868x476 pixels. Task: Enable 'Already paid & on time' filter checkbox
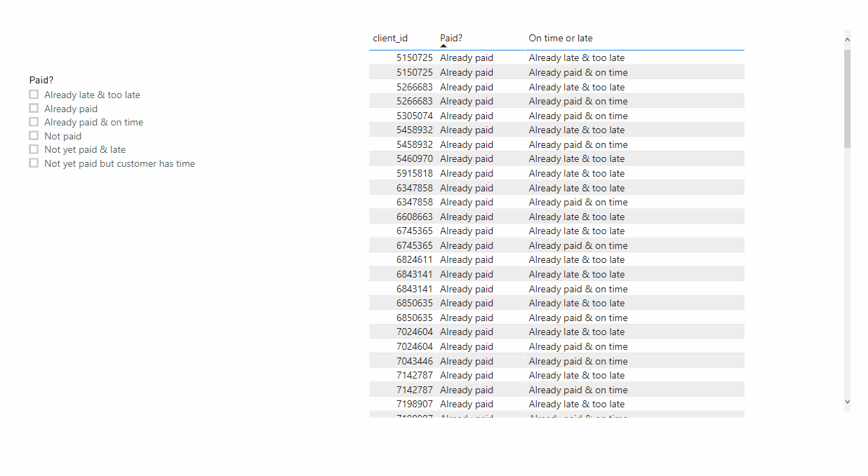point(34,122)
